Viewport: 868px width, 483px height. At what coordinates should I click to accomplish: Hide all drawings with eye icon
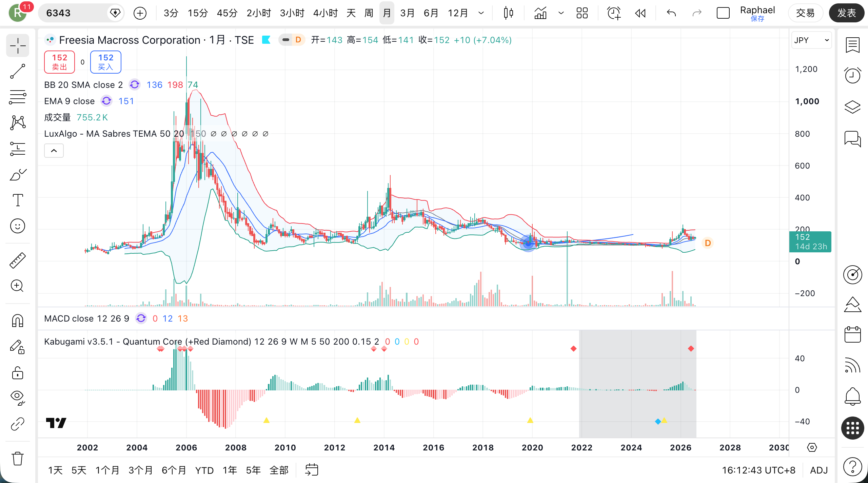[18, 398]
